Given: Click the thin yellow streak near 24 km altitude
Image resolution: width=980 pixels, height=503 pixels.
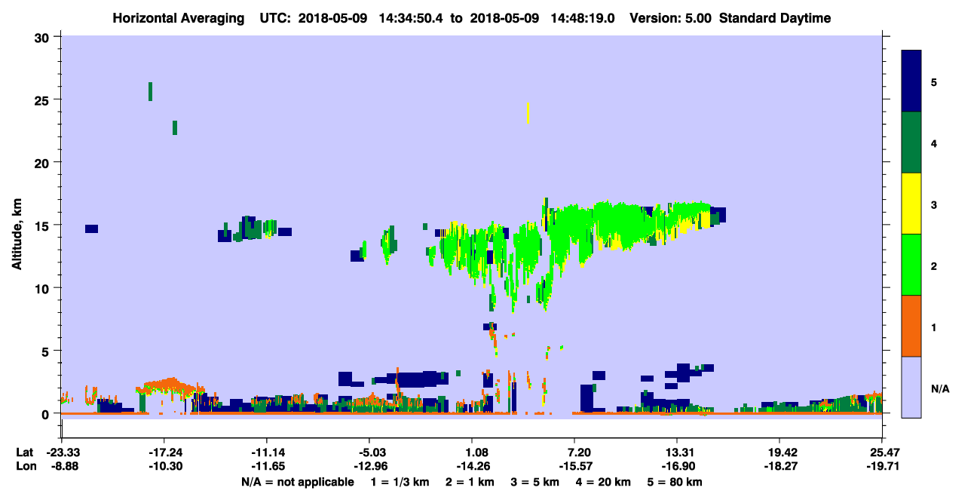Looking at the screenshot, I should point(528,113).
